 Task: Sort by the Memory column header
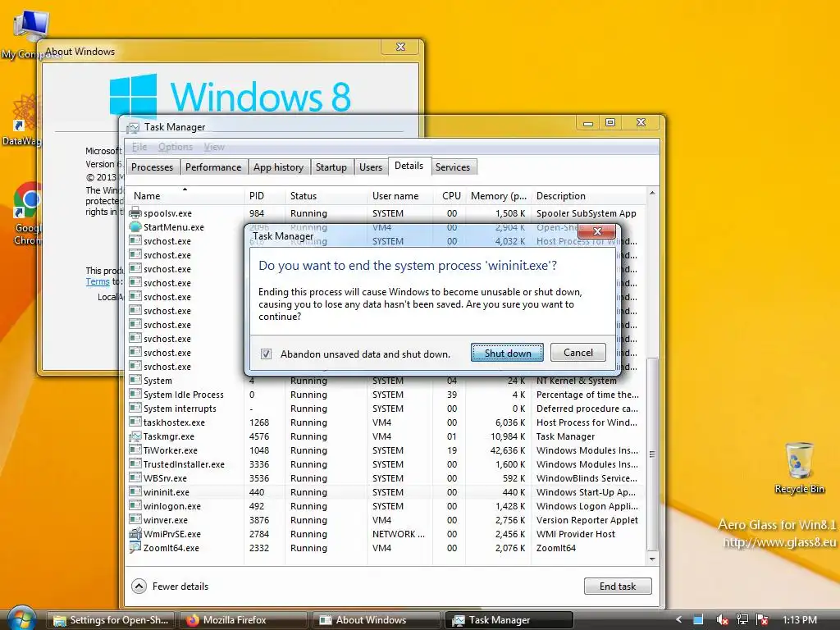[x=498, y=196]
